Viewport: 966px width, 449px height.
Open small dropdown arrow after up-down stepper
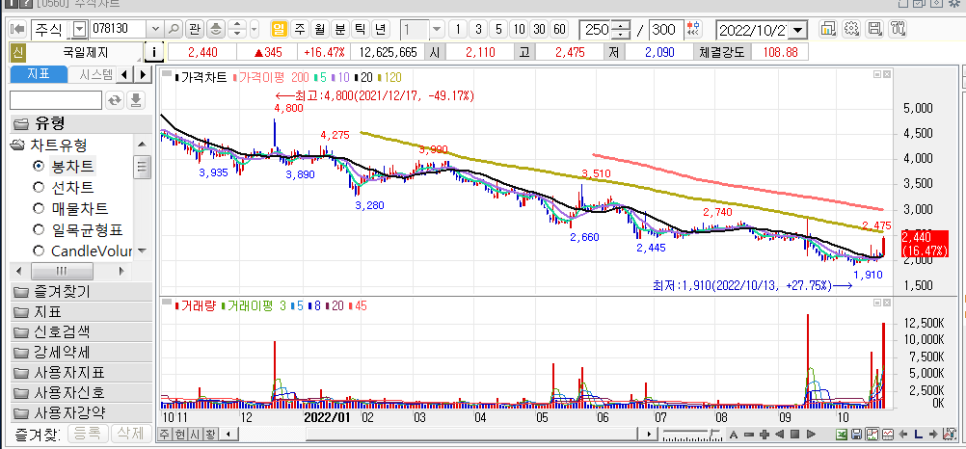[x=254, y=29]
